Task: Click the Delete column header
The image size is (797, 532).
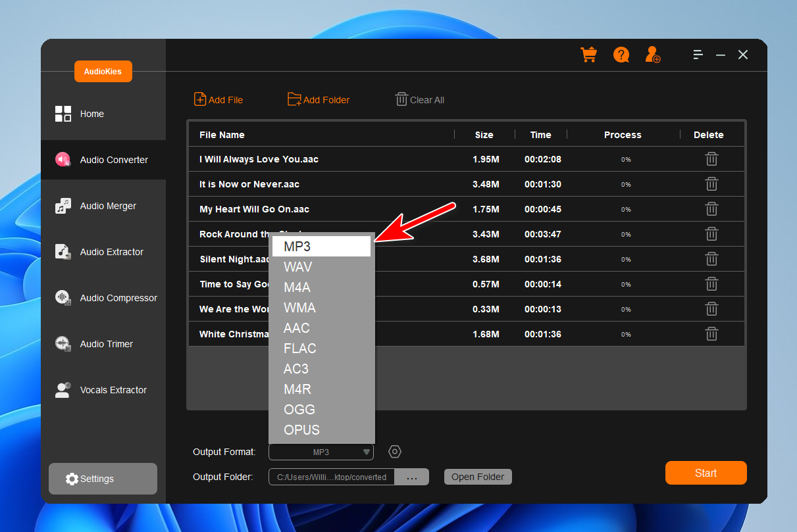Action: click(708, 135)
